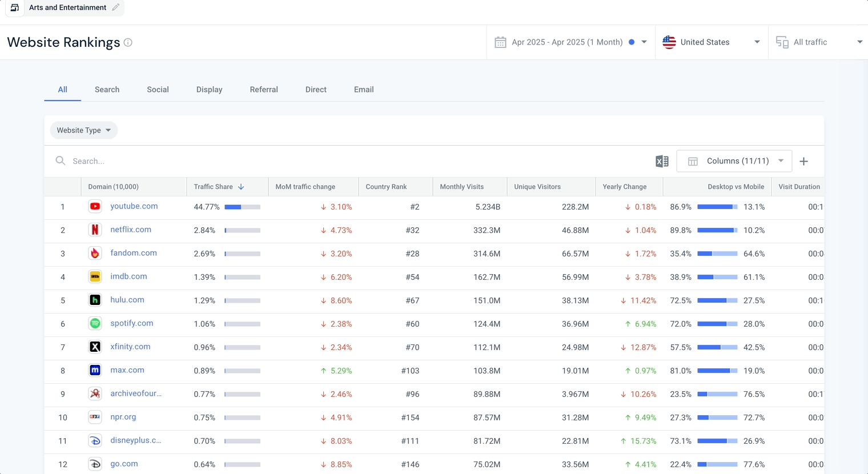Click youtube.com monthly visits 5.234B

pos(488,207)
